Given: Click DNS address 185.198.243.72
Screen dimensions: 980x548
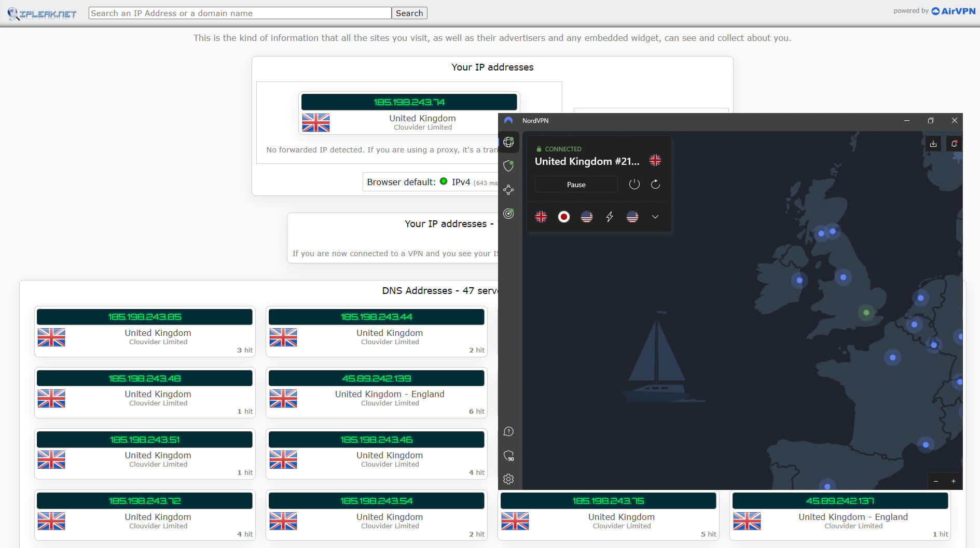Looking at the screenshot, I should point(145,501).
